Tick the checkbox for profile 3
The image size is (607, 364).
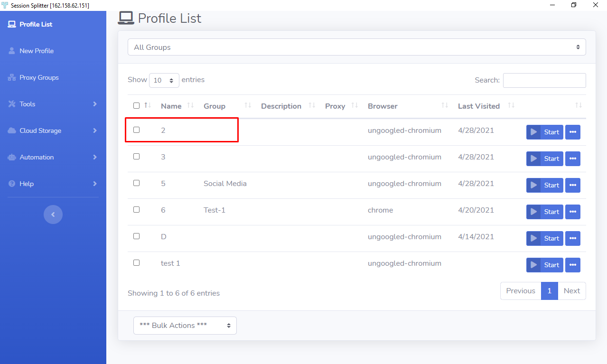click(137, 156)
